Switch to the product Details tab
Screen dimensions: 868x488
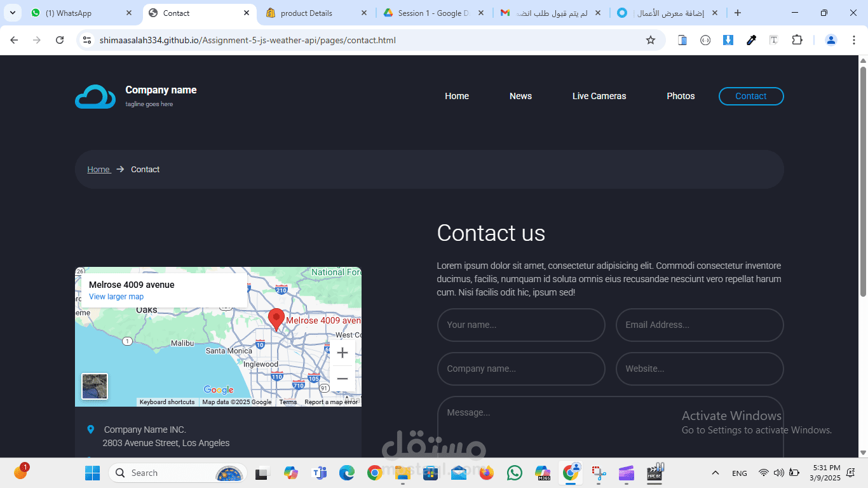tap(316, 13)
